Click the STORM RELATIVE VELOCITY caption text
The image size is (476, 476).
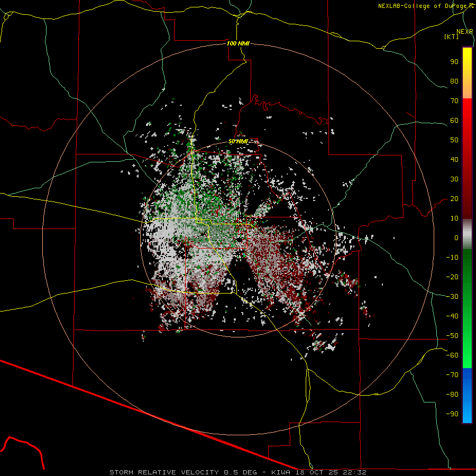coord(164,472)
